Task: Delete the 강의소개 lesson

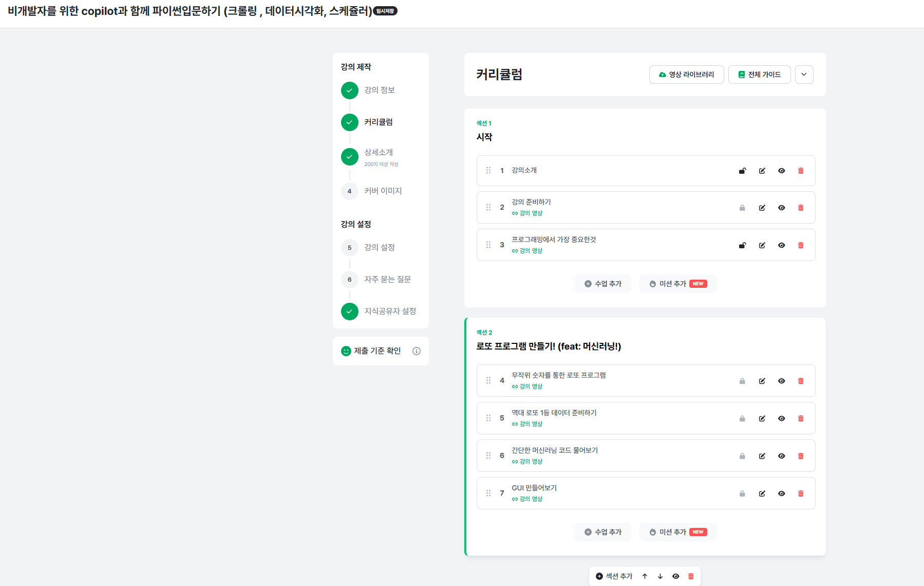Action: click(801, 171)
